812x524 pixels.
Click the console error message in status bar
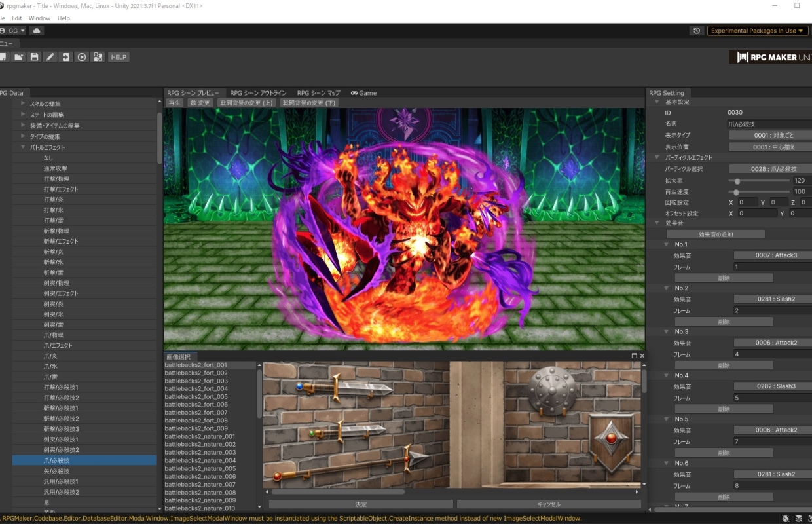point(291,518)
